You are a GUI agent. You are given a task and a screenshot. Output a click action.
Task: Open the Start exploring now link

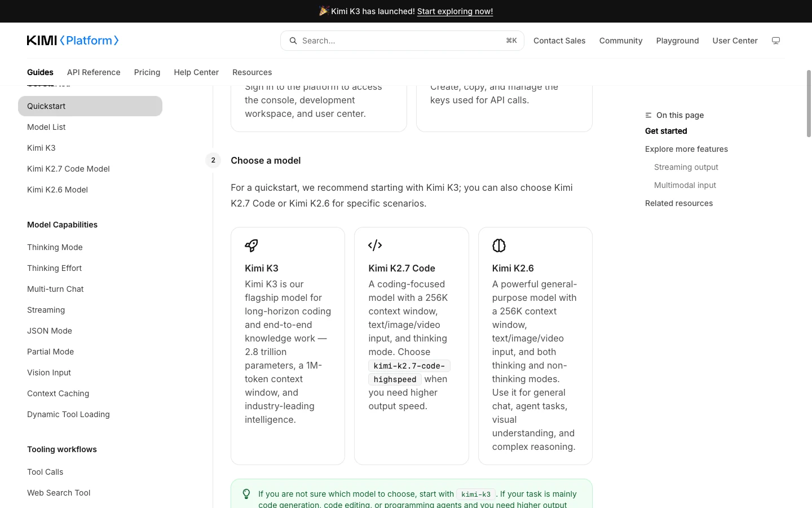coord(455,11)
